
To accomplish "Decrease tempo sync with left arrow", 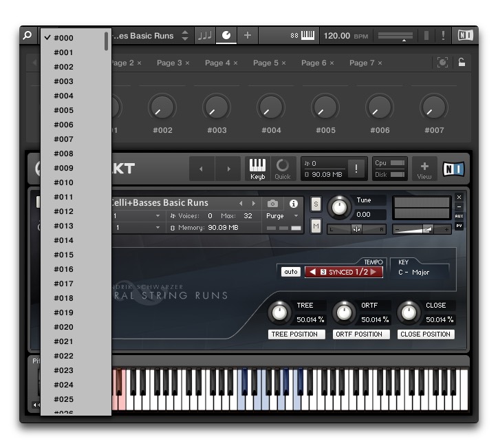I will pyautogui.click(x=312, y=272).
